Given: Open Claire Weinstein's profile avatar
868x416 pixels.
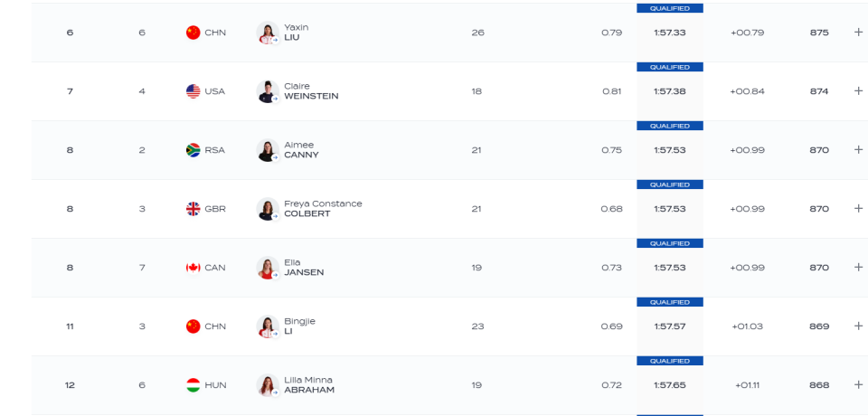Looking at the screenshot, I should click(268, 91).
